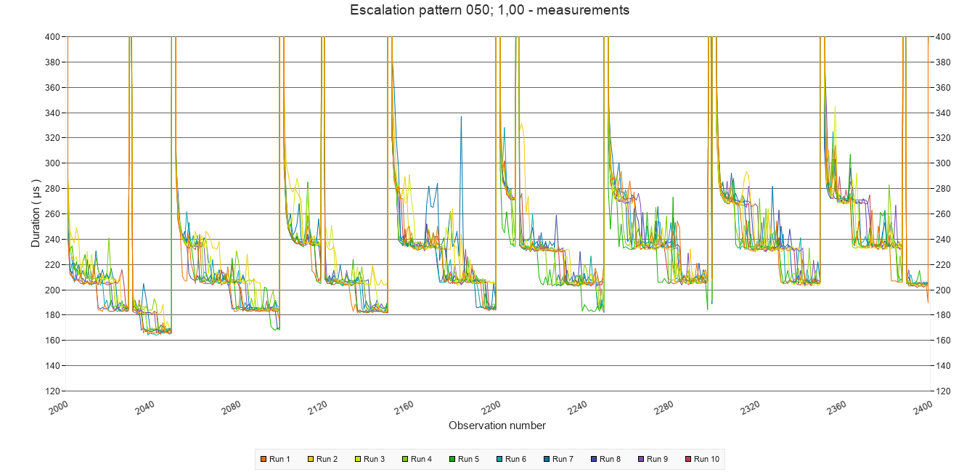Click the purple Run 9 legend marker
Screen dimensions: 980x472
pyautogui.click(x=642, y=459)
